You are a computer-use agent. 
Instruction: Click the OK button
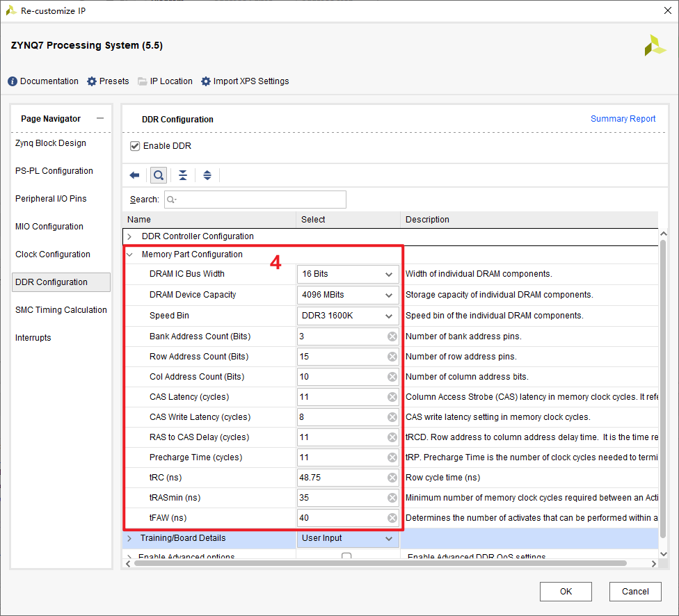tap(566, 592)
